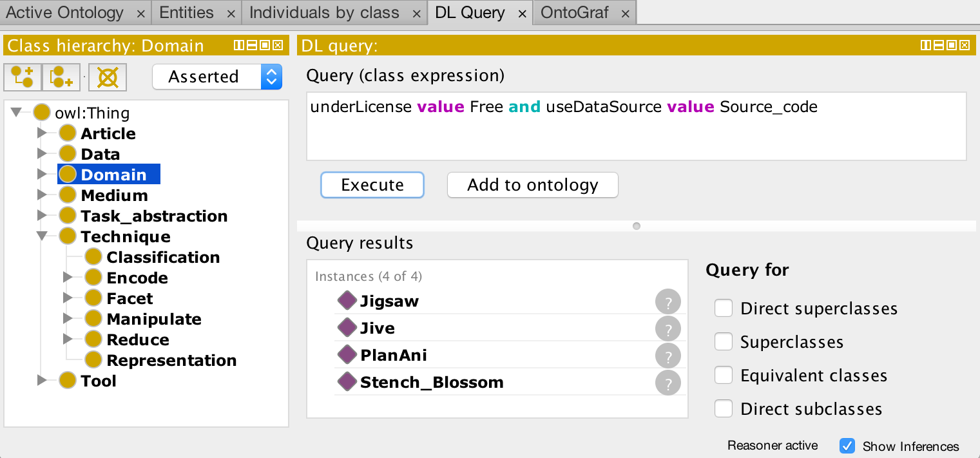Open the Individuals by class tab

pos(324,12)
